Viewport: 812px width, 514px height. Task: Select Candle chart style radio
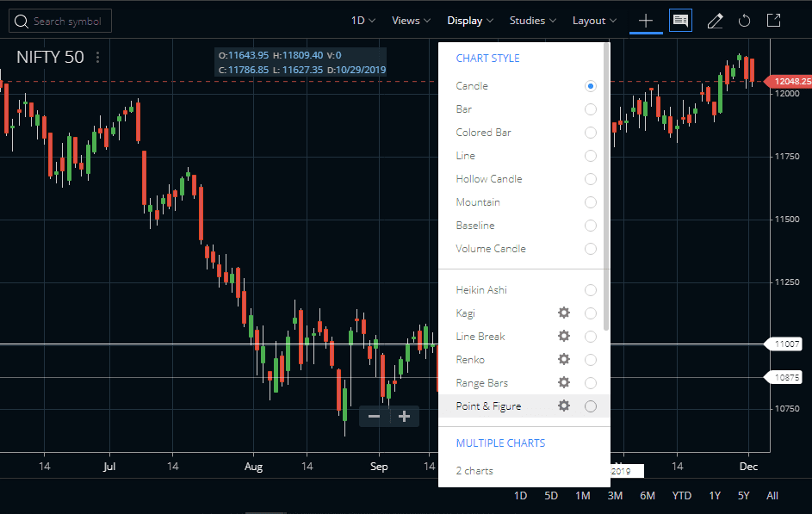click(591, 86)
